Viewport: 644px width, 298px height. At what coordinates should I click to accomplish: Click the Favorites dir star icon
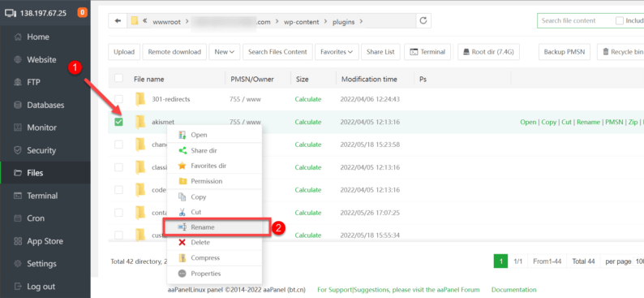[182, 166]
